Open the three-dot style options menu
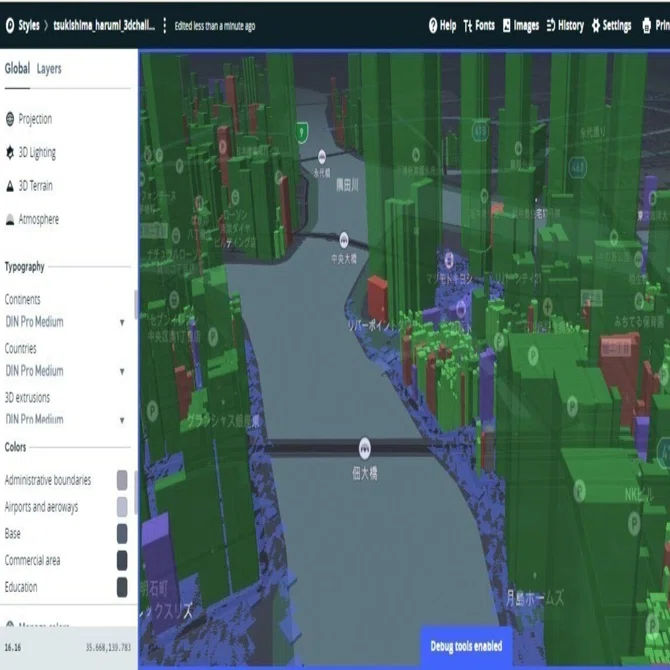The height and width of the screenshot is (670, 670). (x=165, y=26)
